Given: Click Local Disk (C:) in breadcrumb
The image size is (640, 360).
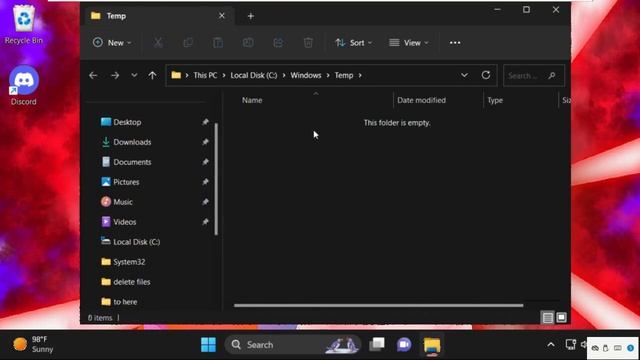Looking at the screenshot, I should (253, 76).
